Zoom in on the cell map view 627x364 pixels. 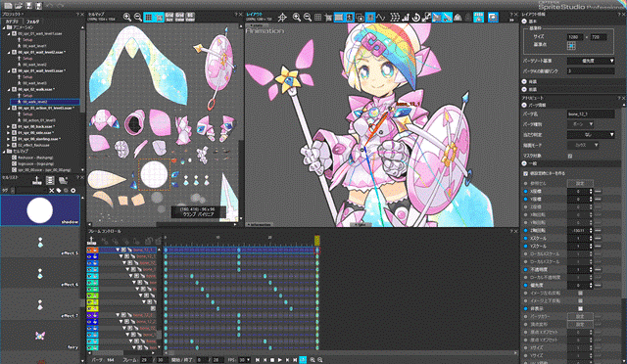[x=127, y=17]
